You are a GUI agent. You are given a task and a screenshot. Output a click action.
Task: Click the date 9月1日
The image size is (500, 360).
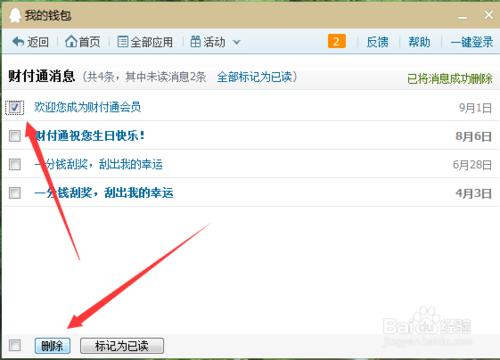point(475,108)
